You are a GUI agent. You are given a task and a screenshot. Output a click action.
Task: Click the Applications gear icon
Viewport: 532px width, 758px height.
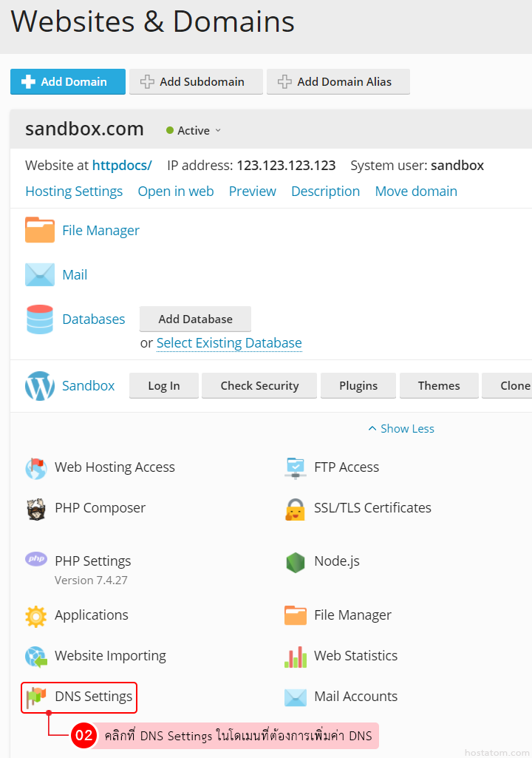(x=36, y=615)
